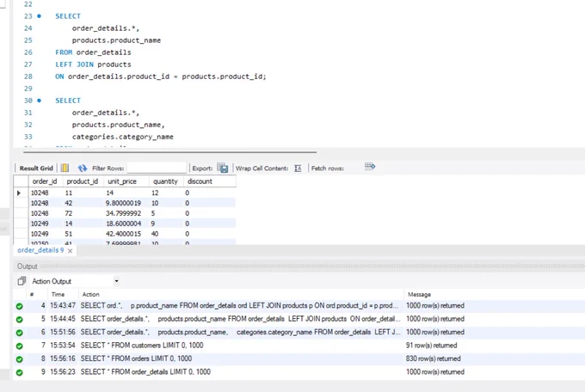
Task: Select the output row SELECT * FROM customers
Action: 299,346
